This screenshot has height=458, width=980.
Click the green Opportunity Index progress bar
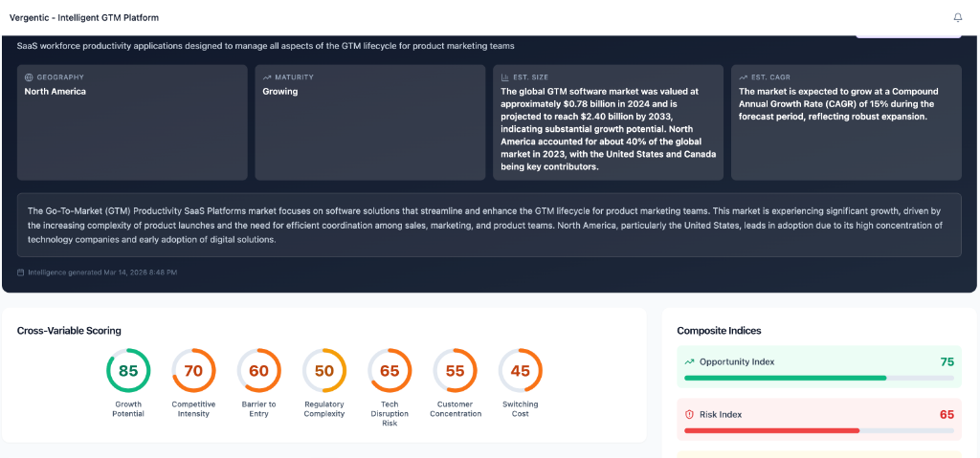click(819, 378)
